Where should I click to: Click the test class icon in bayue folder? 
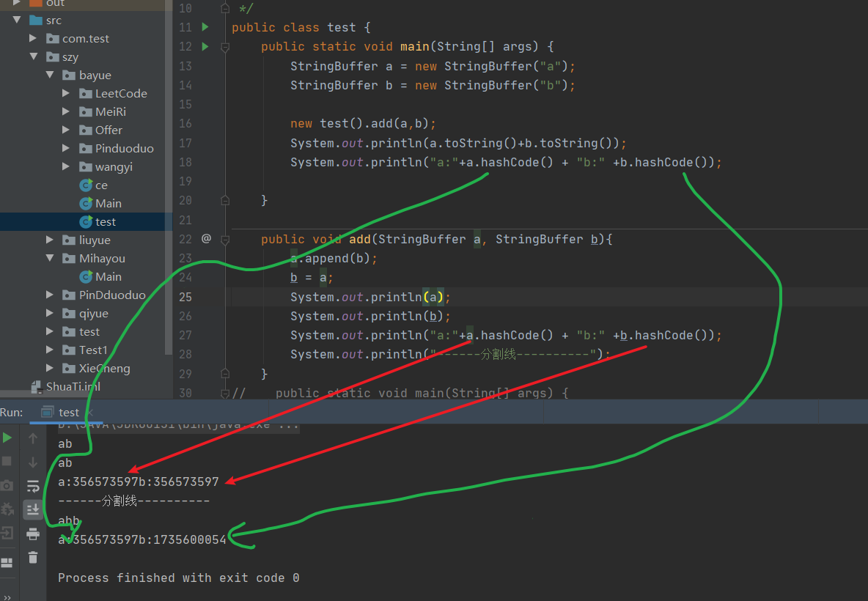click(86, 221)
